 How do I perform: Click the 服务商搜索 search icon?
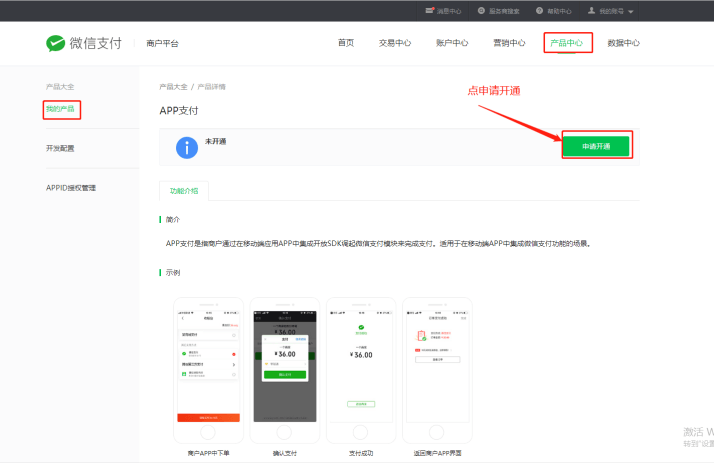pyautogui.click(x=481, y=10)
